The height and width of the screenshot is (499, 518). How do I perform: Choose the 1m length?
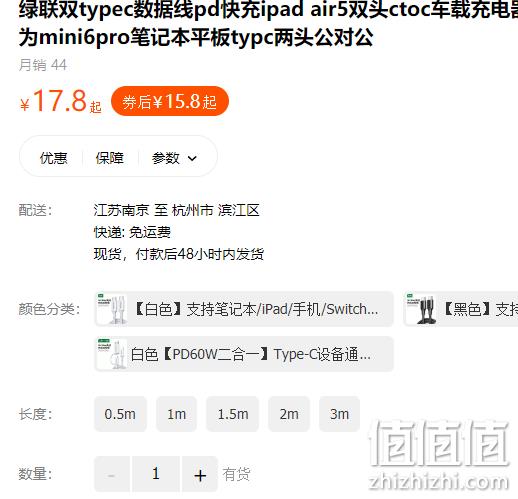176,414
